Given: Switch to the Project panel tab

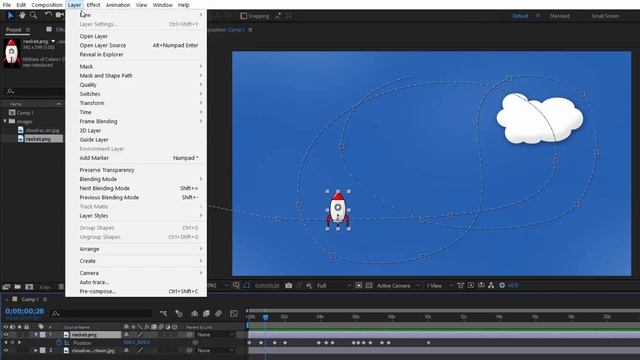Looking at the screenshot, I should coord(13,29).
